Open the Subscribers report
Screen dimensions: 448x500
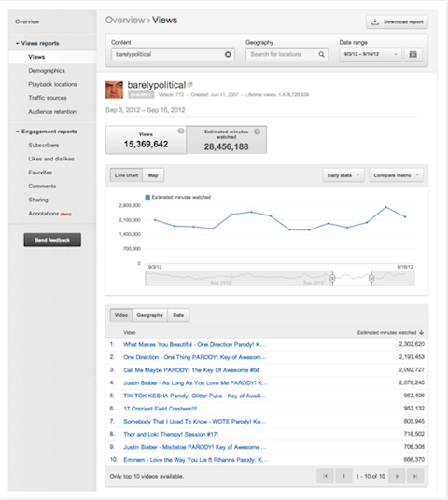(x=43, y=146)
